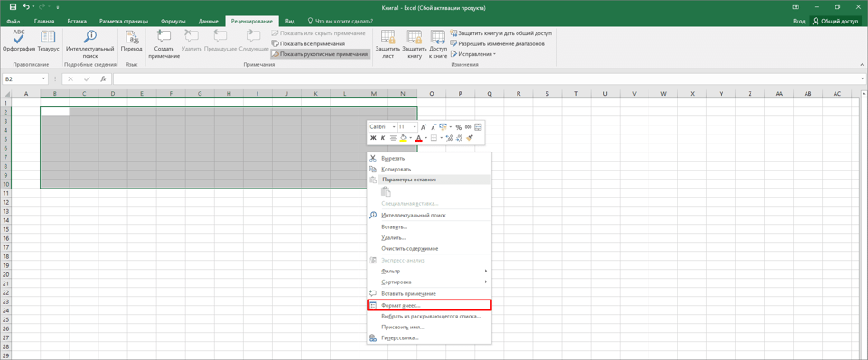The width and height of the screenshot is (868, 360).
Task: Decrease decimal places in mini toolbar
Action: [460, 138]
